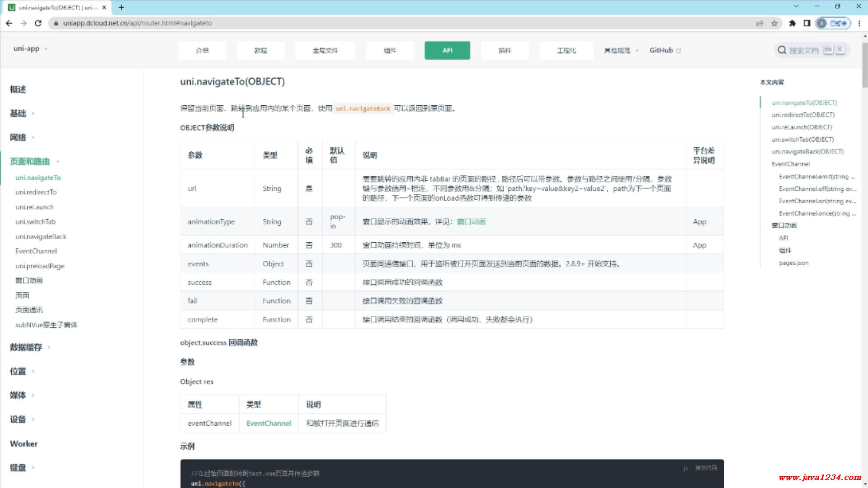Click the uni.navigateTo(OBJECT) page heading
Viewport: 868px width, 488px height.
[232, 81]
